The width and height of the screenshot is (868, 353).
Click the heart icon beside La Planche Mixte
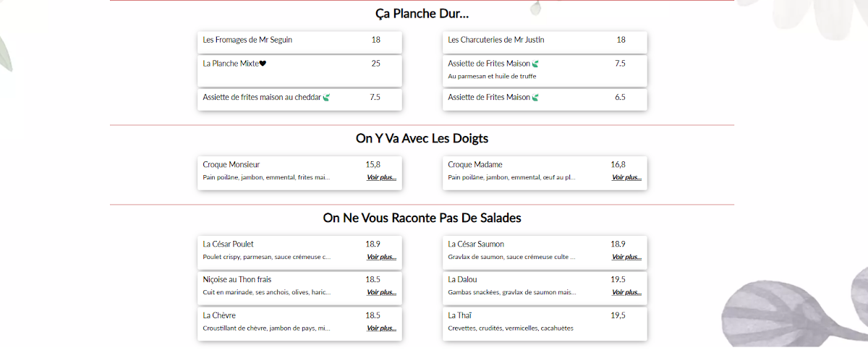click(x=263, y=64)
